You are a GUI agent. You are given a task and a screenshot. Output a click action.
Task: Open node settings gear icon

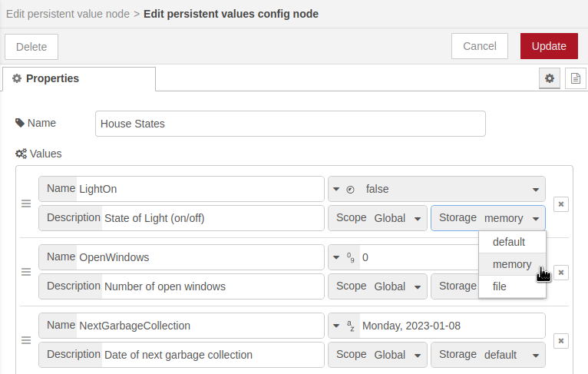[x=549, y=78]
